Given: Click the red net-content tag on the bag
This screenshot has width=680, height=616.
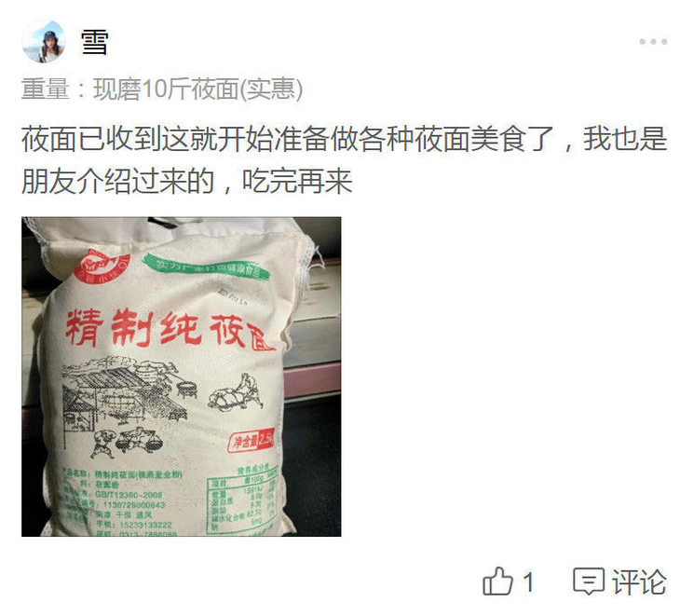Looking at the screenshot, I should click(x=252, y=441).
